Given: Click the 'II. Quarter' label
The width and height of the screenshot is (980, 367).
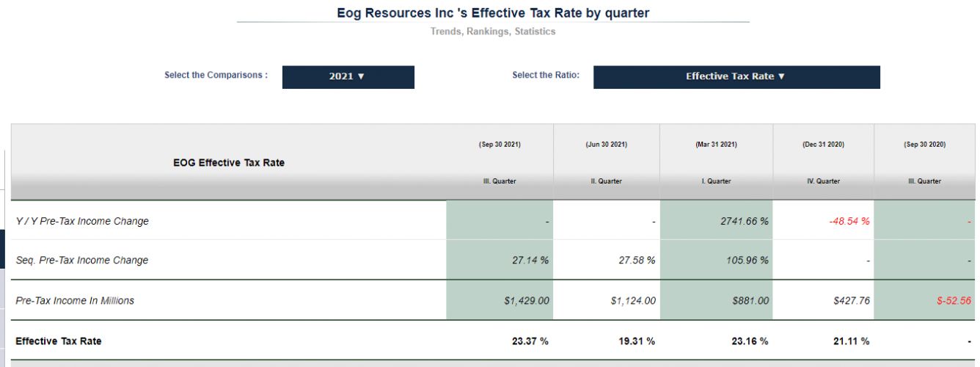Looking at the screenshot, I should pyautogui.click(x=607, y=181).
